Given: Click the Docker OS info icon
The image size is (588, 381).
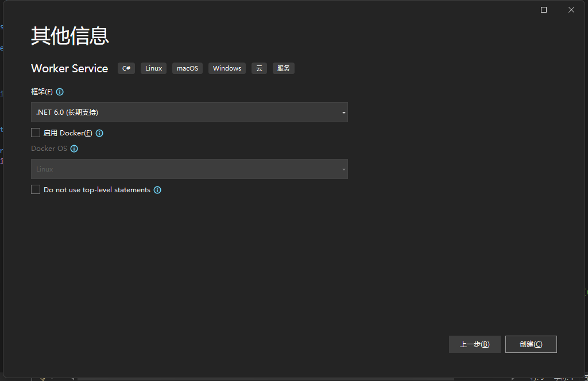Looking at the screenshot, I should tap(74, 149).
